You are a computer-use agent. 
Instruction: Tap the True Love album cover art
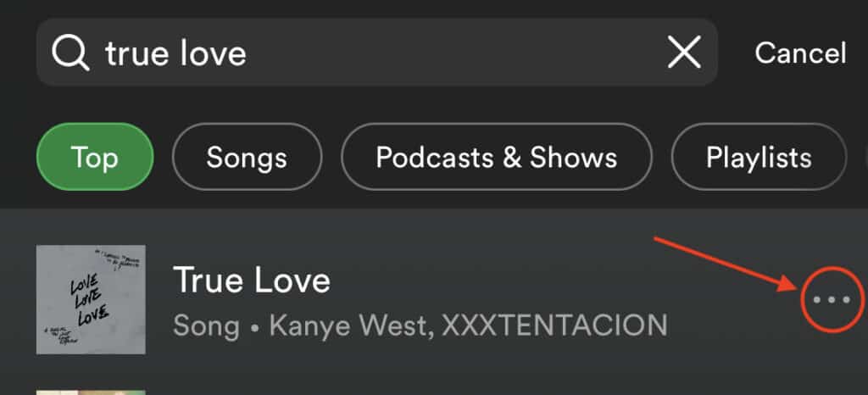coord(91,299)
